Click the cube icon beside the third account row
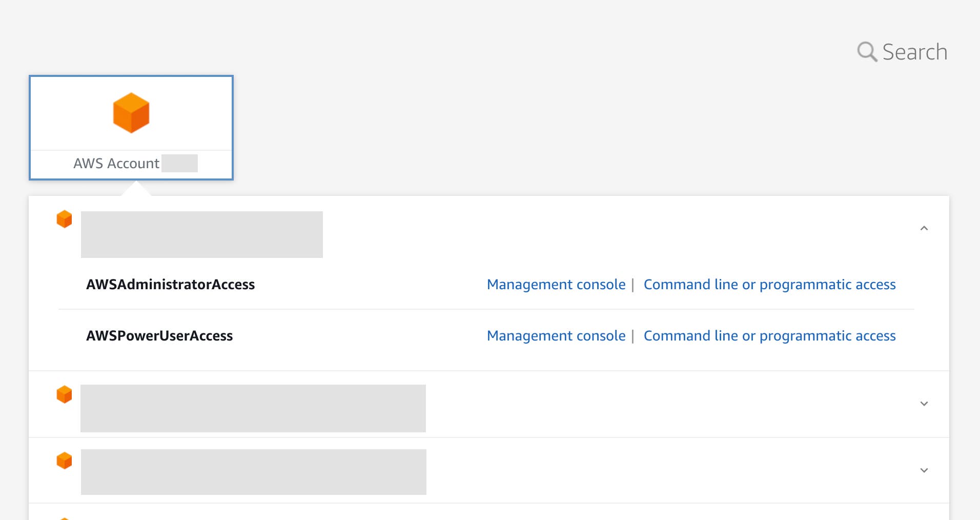The width and height of the screenshot is (980, 520). [65, 460]
